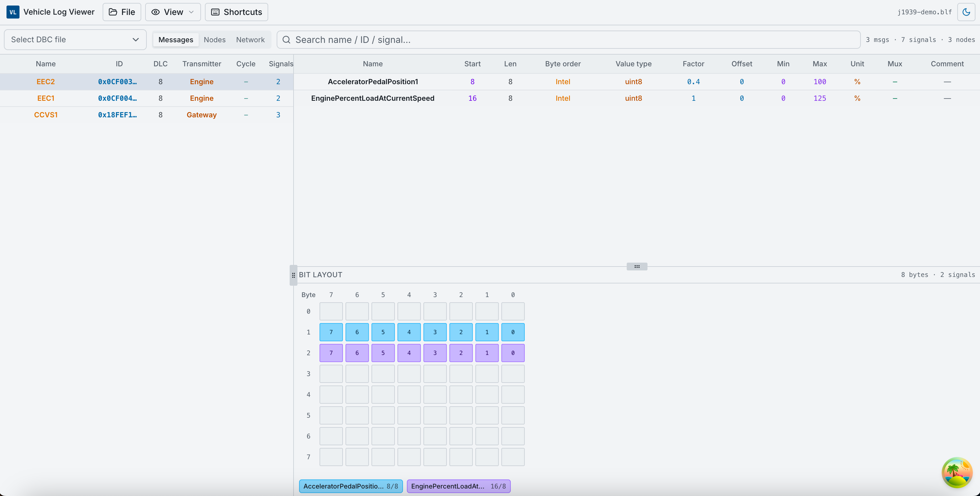This screenshot has width=980, height=496.
Task: Open the File menu
Action: [122, 12]
